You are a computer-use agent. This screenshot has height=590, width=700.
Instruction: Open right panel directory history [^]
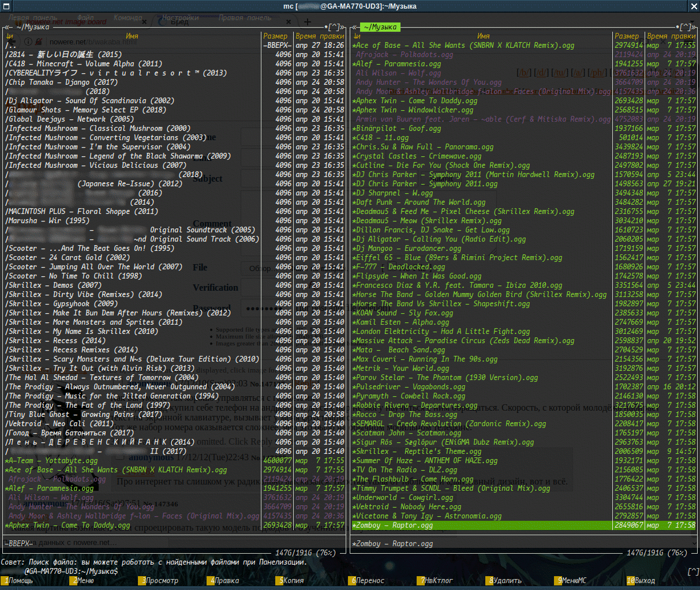[685, 27]
